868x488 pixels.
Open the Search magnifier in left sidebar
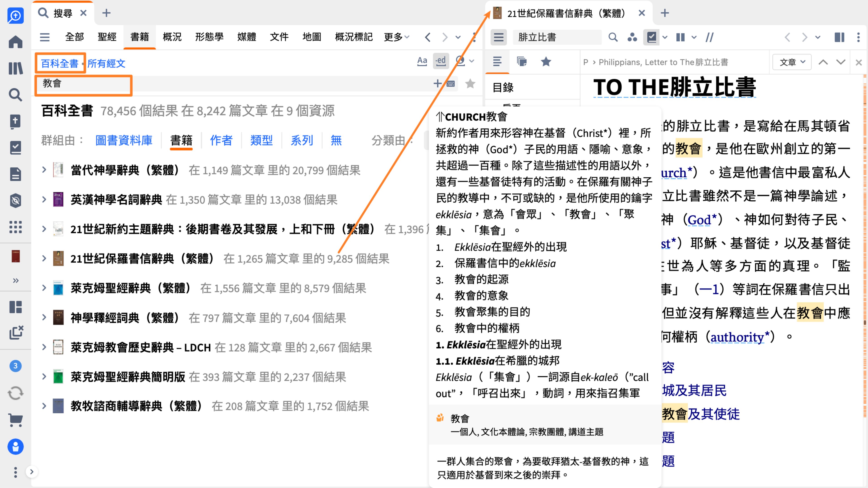[16, 95]
